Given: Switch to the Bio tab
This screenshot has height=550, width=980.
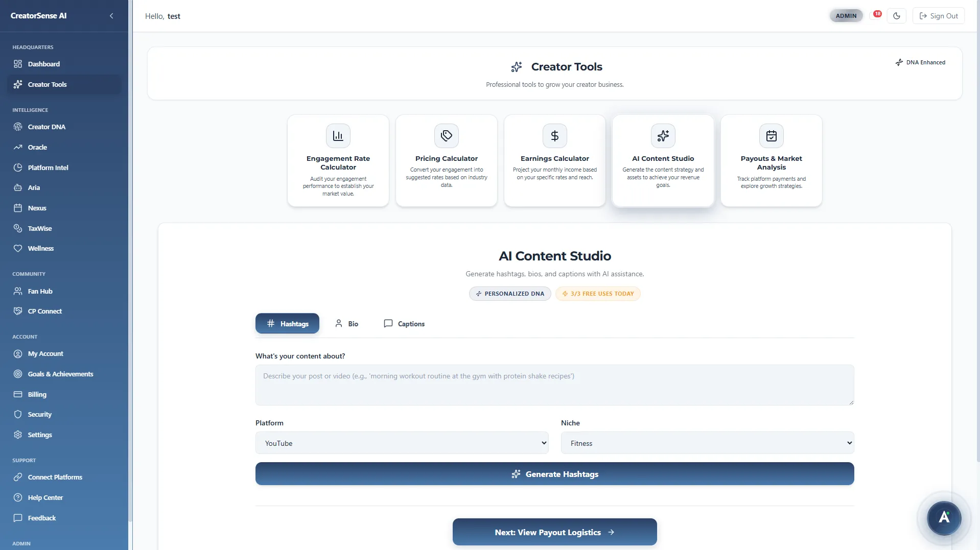Looking at the screenshot, I should tap(347, 323).
